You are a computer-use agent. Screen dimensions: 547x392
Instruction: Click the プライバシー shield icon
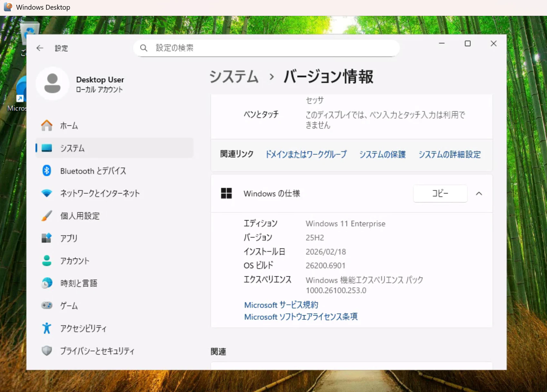pyautogui.click(x=47, y=351)
